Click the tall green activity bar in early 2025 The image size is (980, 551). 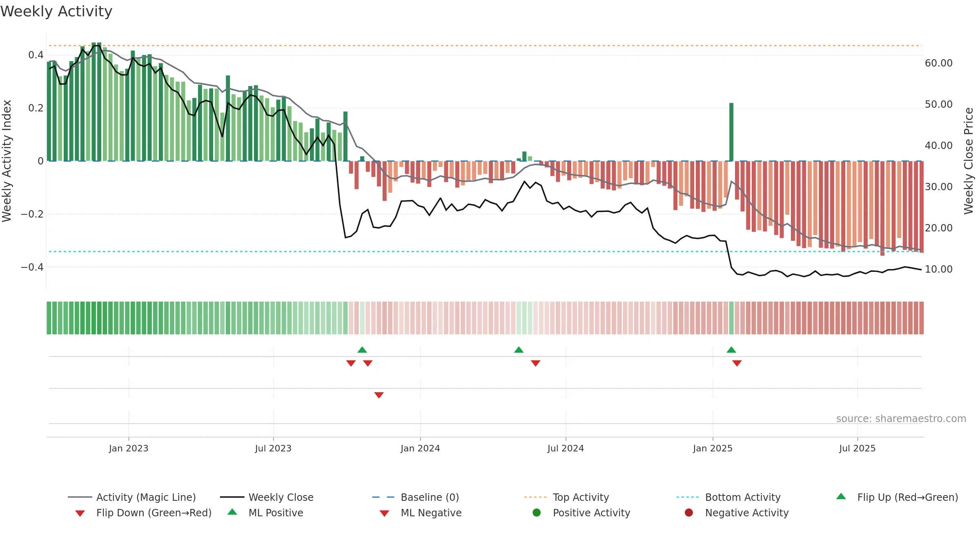[731, 132]
